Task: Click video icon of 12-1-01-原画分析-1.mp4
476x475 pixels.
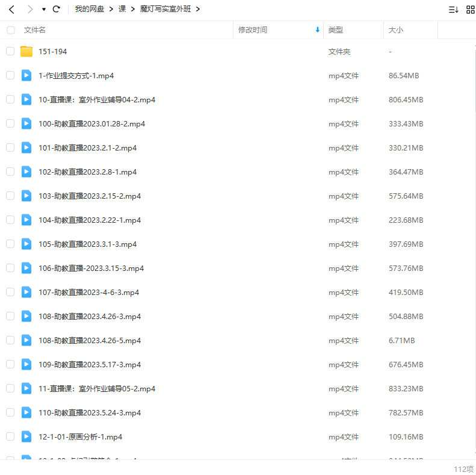Action: pos(26,436)
